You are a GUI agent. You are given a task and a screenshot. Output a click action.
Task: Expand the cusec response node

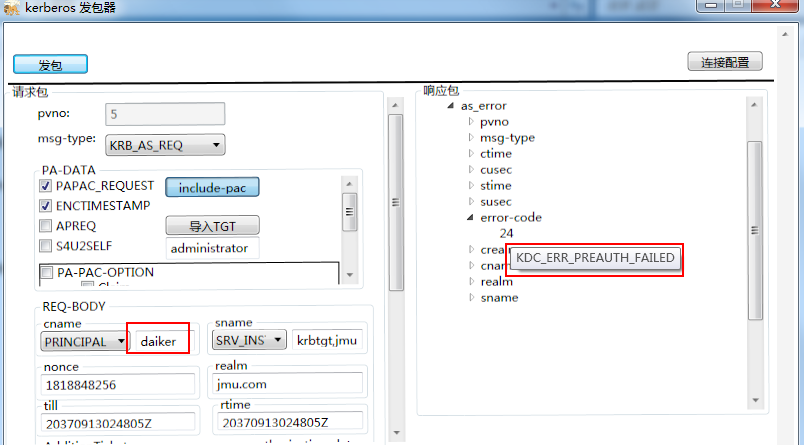coord(471,169)
